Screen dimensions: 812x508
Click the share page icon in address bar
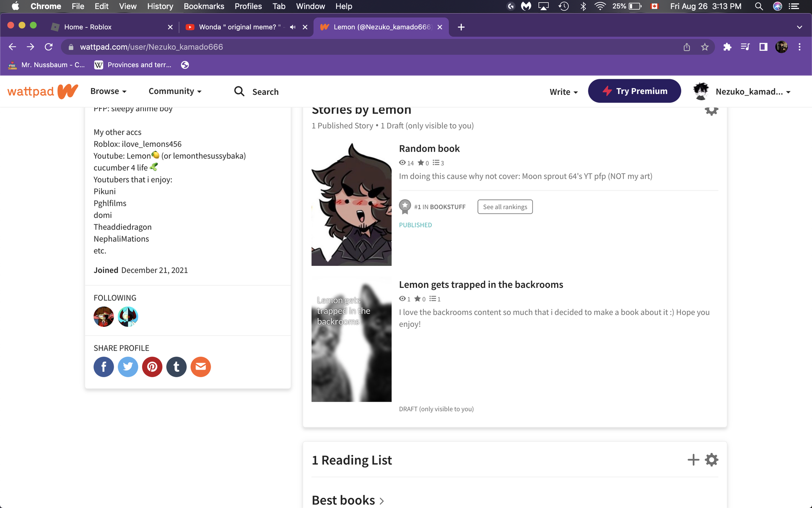point(687,47)
